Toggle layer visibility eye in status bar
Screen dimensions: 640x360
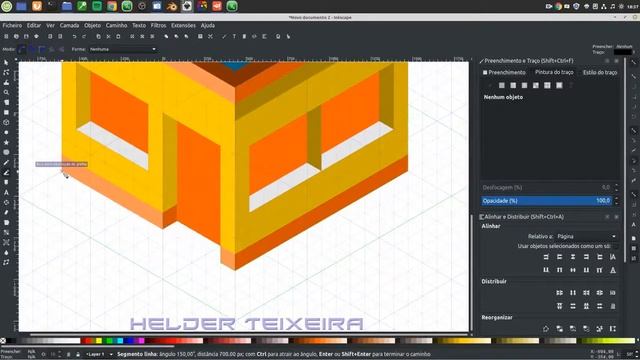coord(69,354)
